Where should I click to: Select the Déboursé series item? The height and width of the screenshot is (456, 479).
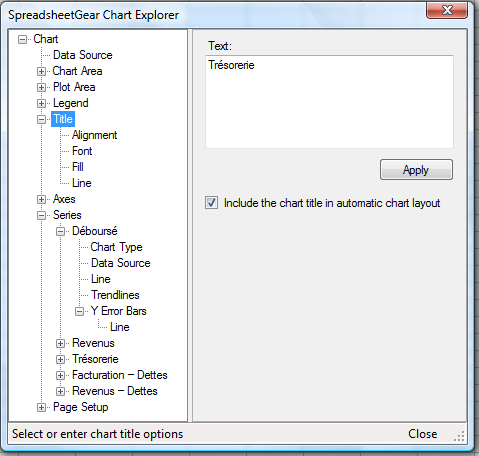coord(95,231)
